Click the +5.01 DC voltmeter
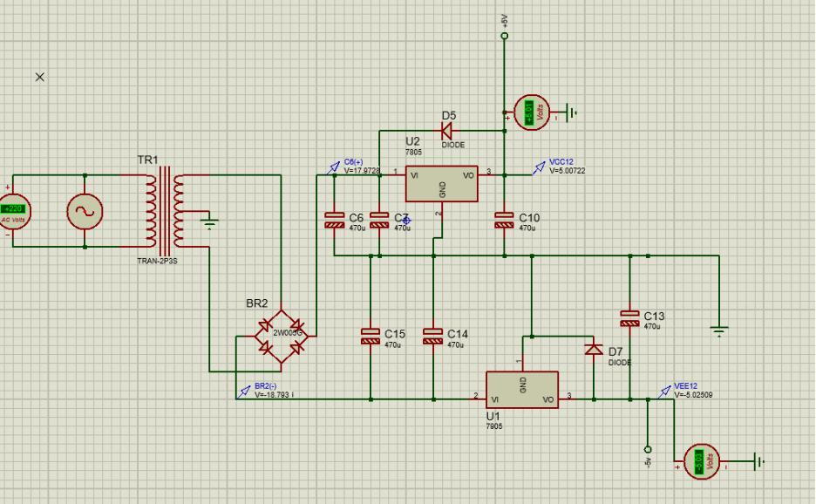This screenshot has width=816, height=504. point(532,112)
